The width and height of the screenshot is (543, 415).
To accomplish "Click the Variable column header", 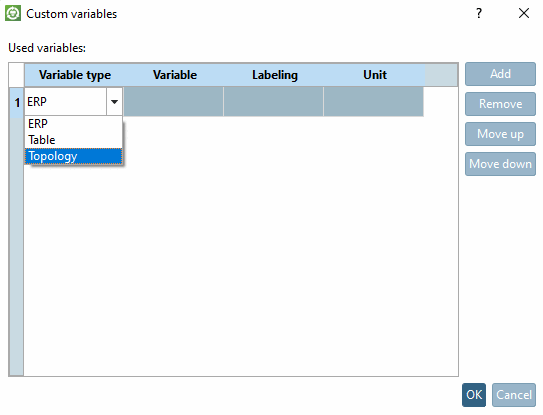I will point(175,75).
